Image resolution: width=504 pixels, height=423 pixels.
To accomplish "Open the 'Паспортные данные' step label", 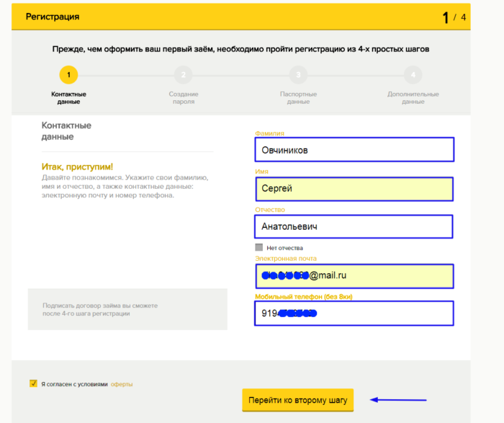I will coord(298,98).
